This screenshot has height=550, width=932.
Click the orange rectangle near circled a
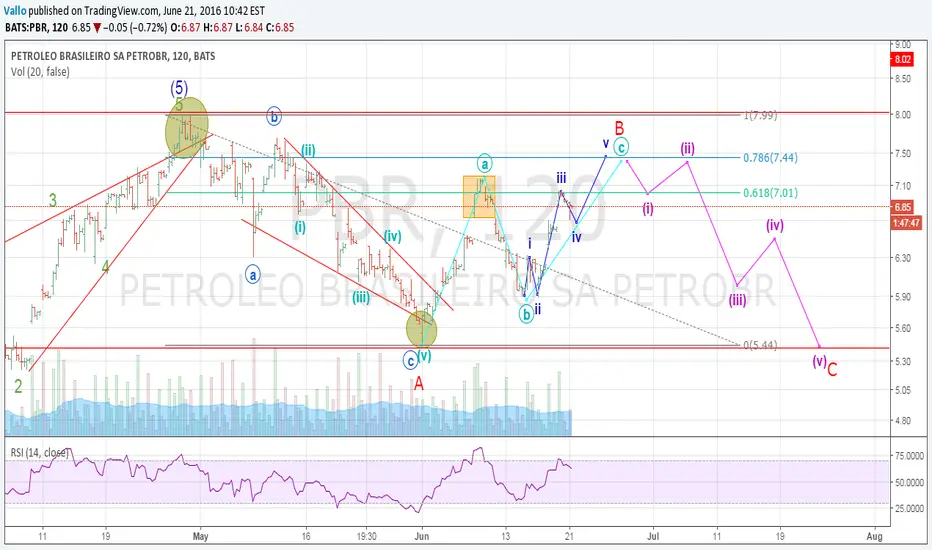pyautogui.click(x=479, y=197)
